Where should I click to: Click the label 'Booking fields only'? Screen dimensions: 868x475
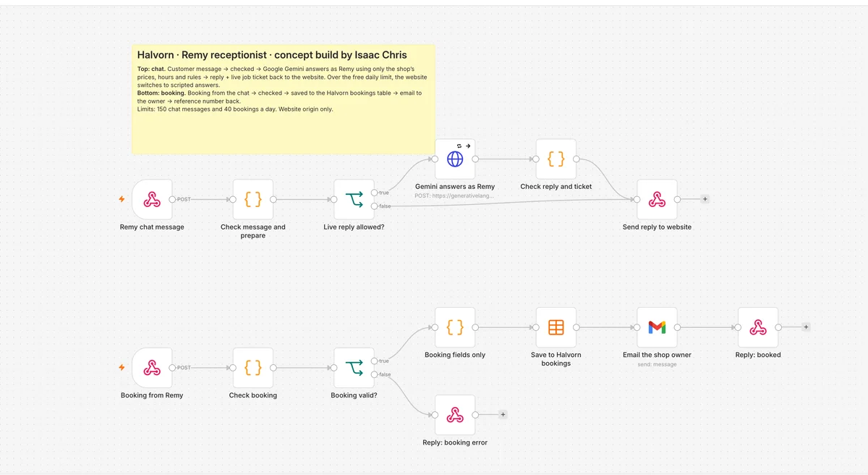point(455,355)
